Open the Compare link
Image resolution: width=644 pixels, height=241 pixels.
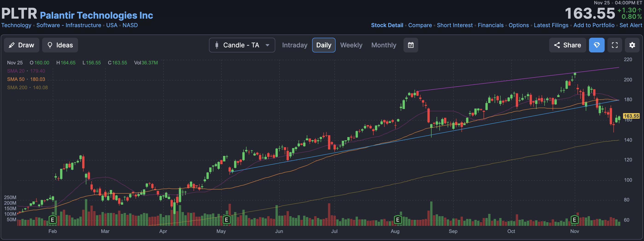(x=420, y=25)
